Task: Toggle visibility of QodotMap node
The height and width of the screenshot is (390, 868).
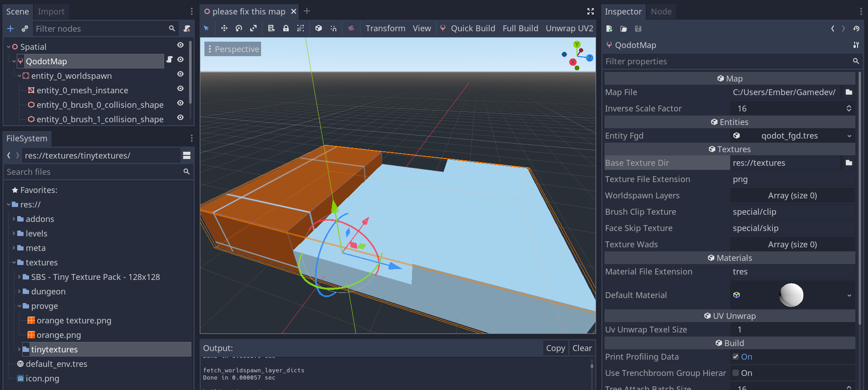Action: (180, 59)
